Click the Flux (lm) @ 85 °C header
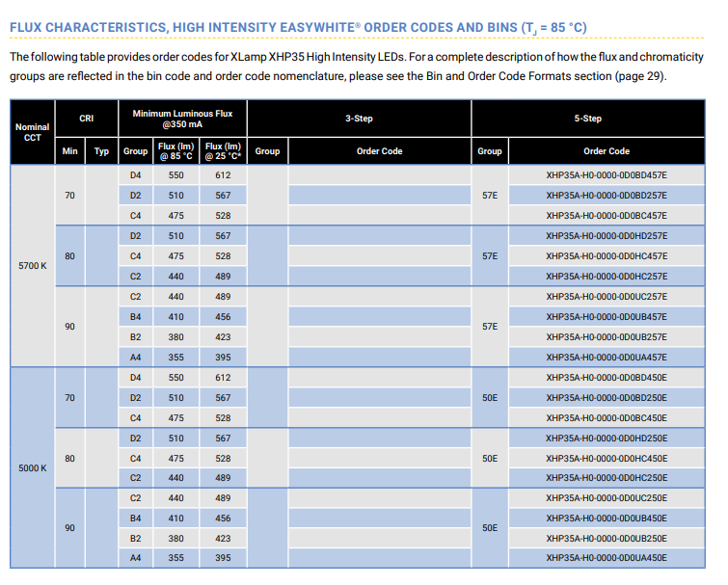Screen dimensions: 728x585 click(x=175, y=151)
